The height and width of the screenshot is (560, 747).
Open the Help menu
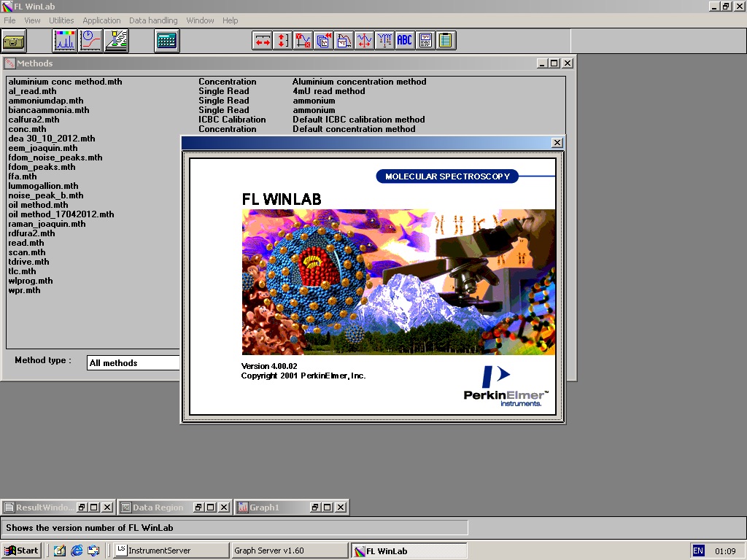pyautogui.click(x=230, y=20)
